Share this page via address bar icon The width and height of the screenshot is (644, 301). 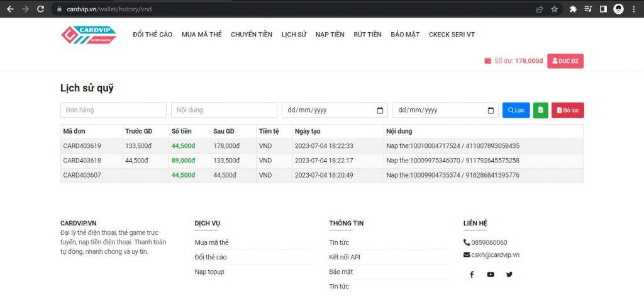click(x=539, y=9)
